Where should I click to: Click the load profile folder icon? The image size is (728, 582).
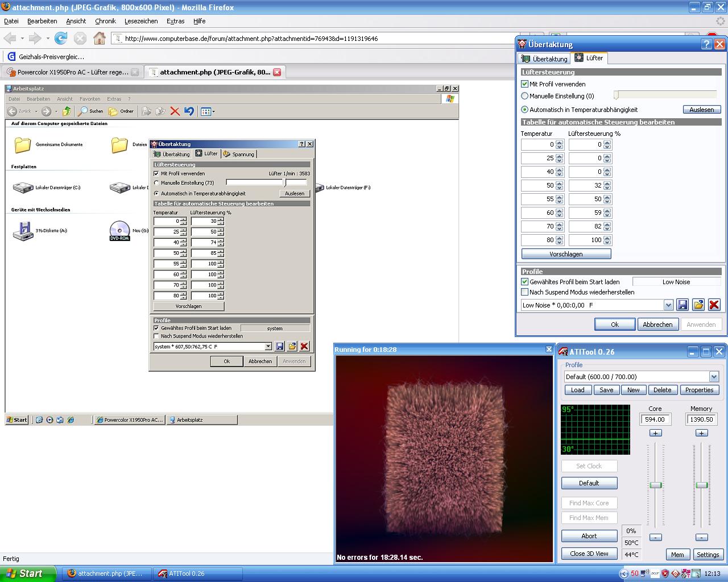pyautogui.click(x=698, y=305)
